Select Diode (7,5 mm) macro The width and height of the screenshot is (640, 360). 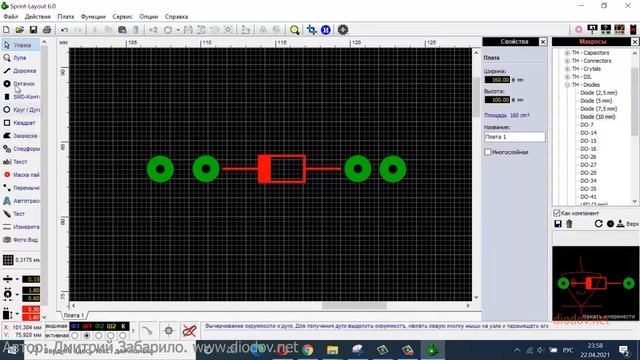pos(598,109)
